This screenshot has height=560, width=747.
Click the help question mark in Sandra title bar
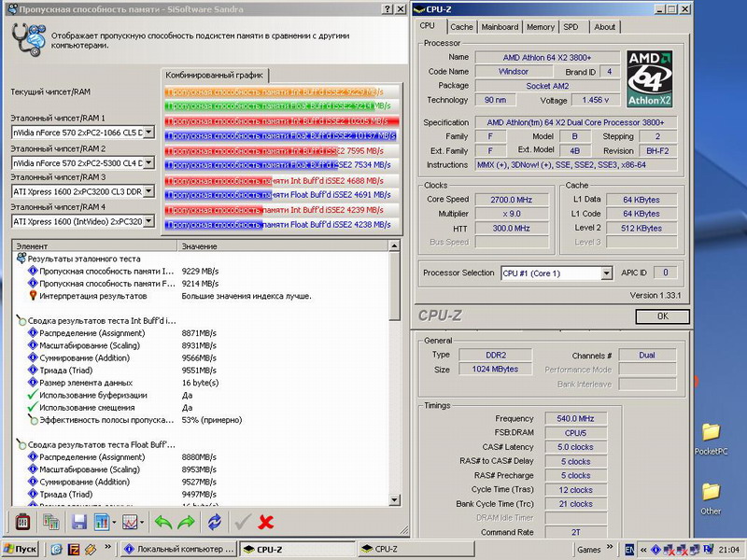pos(388,9)
